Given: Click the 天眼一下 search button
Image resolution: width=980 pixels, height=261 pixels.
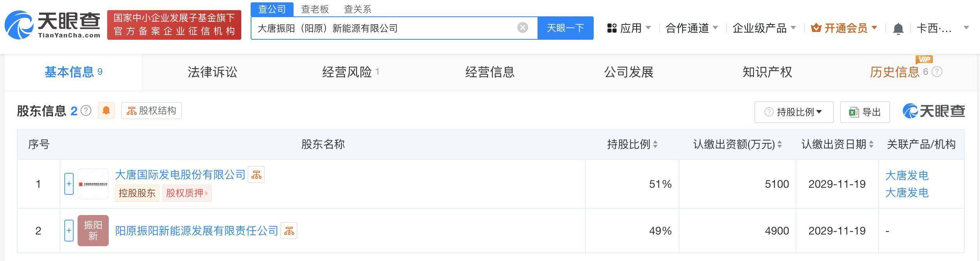Looking at the screenshot, I should click(566, 28).
